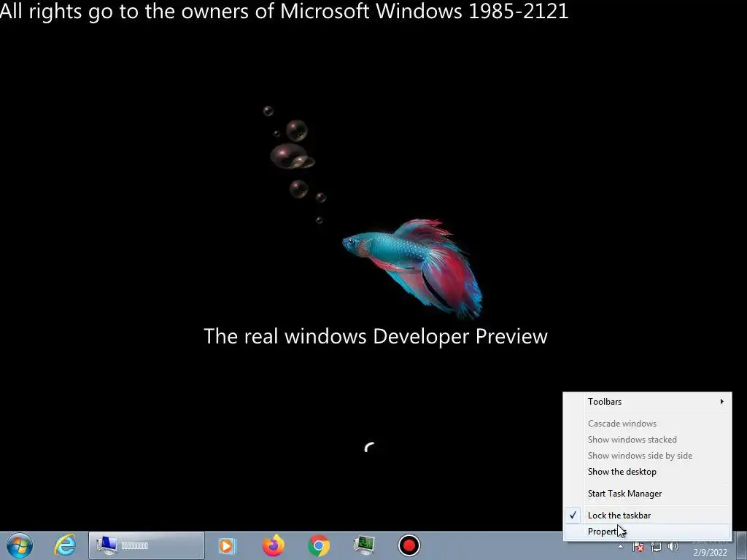Open the volume speaker tray icon
The image size is (747, 560).
click(673, 547)
